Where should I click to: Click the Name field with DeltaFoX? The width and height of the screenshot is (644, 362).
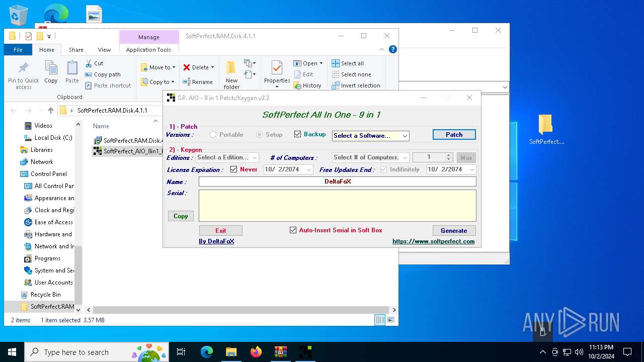coord(337,182)
